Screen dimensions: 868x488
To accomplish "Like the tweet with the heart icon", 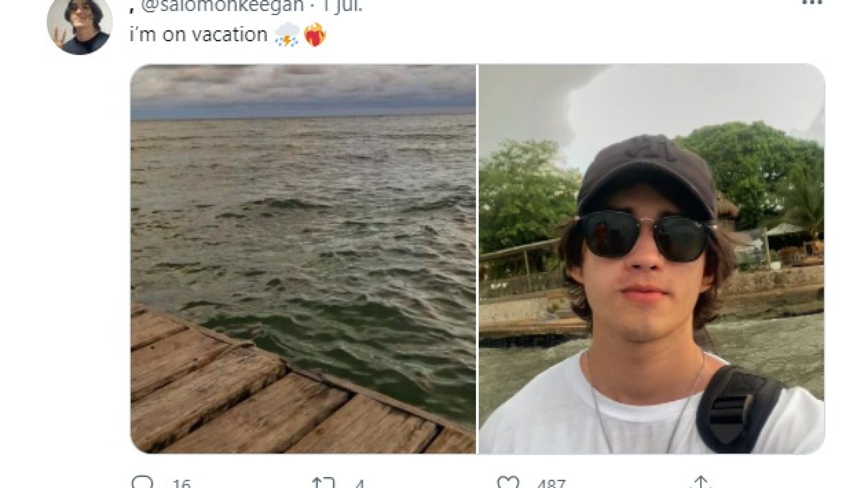I will [x=508, y=483].
